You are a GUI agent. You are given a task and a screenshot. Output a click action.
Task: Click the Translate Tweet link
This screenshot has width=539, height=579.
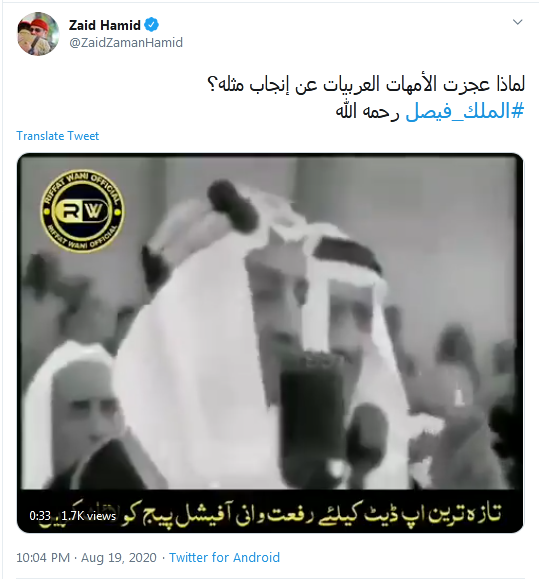point(58,136)
